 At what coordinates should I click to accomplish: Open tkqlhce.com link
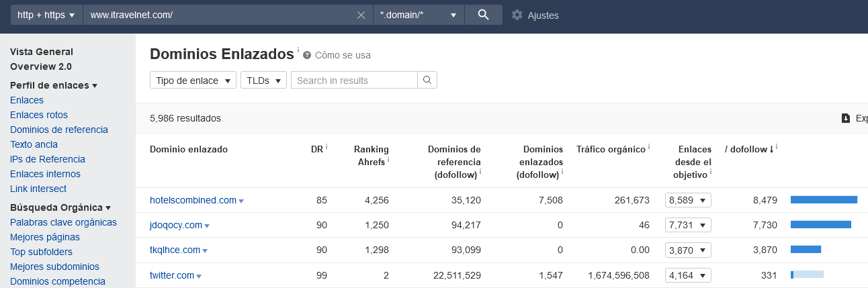175,250
